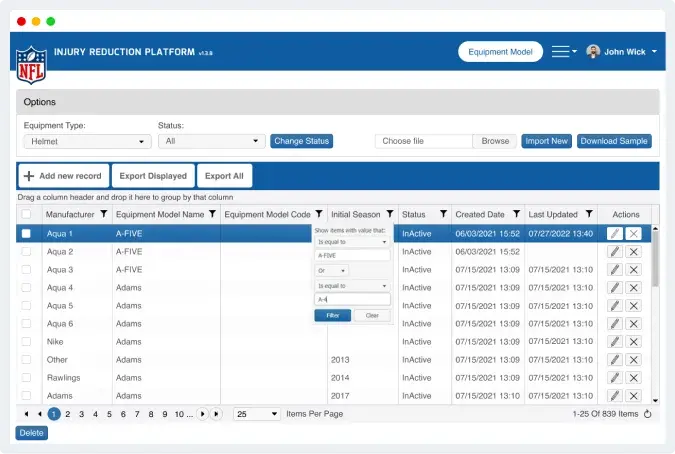Click the Export All button
Viewport: 675px width, 454px height.
point(224,176)
